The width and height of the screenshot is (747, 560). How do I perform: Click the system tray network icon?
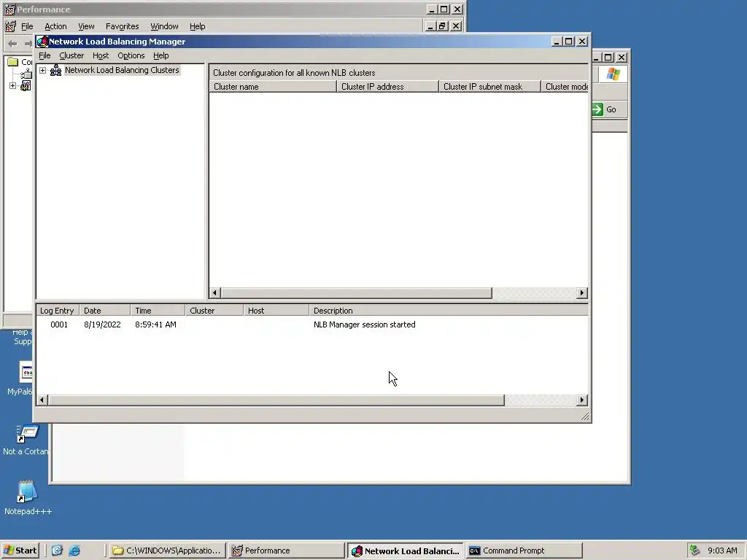click(695, 551)
